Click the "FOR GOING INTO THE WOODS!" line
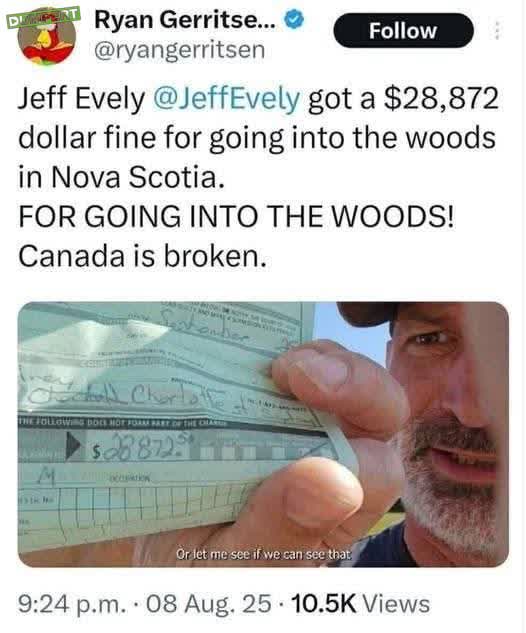Viewport: 526px width, 633px height. tap(237, 216)
